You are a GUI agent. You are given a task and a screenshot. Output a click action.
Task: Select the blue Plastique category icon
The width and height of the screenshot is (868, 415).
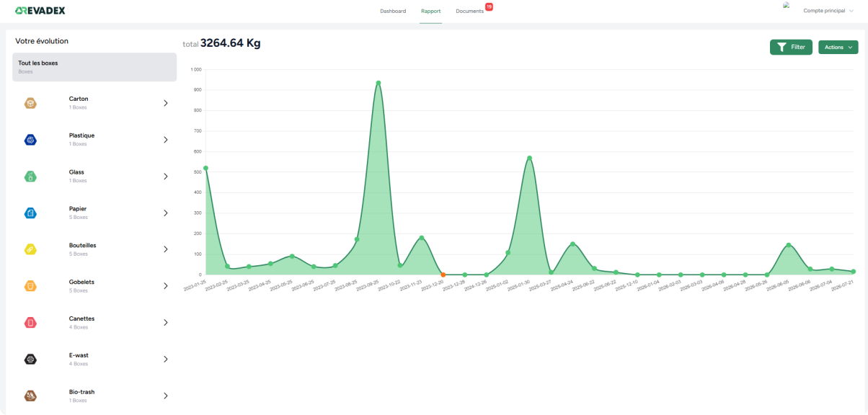(30, 140)
